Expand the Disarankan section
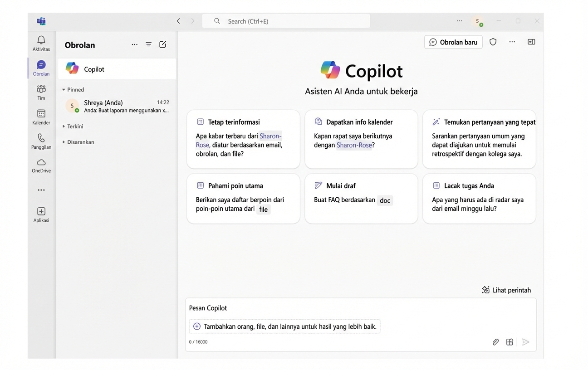 79,142
